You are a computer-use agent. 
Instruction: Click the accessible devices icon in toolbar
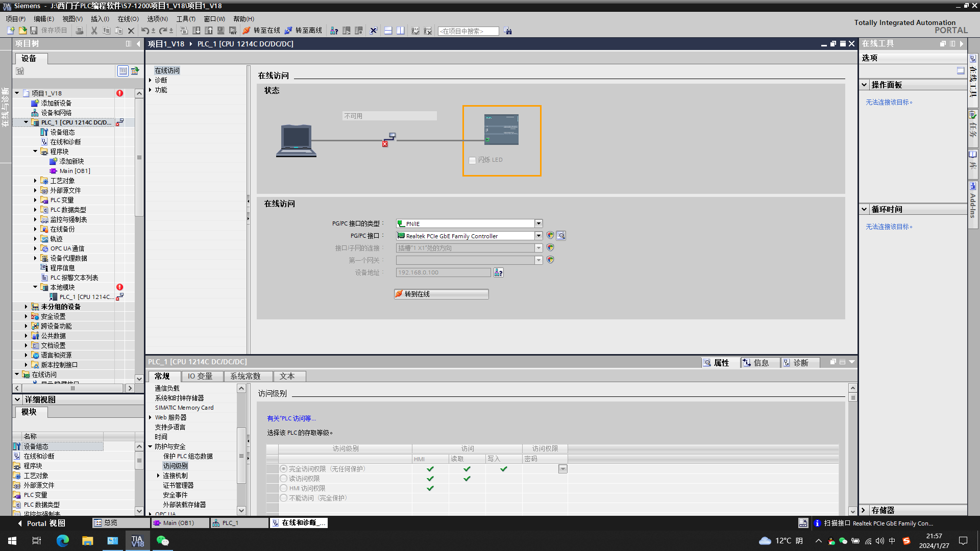334,31
